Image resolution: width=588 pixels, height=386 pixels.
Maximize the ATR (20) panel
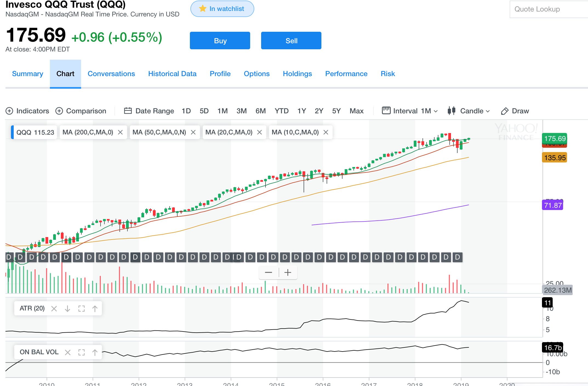coord(81,309)
